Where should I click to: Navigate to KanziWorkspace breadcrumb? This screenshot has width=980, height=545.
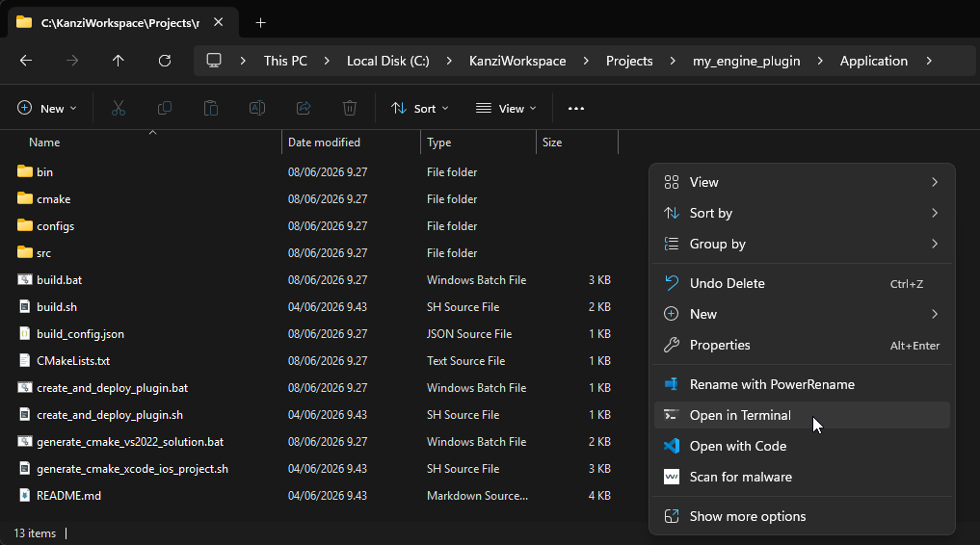tap(517, 61)
